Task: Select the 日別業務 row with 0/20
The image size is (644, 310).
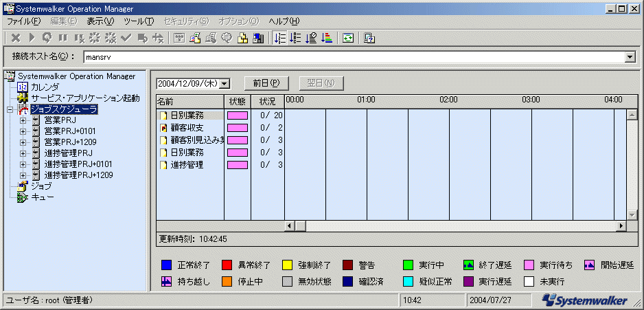Action: tap(220, 115)
